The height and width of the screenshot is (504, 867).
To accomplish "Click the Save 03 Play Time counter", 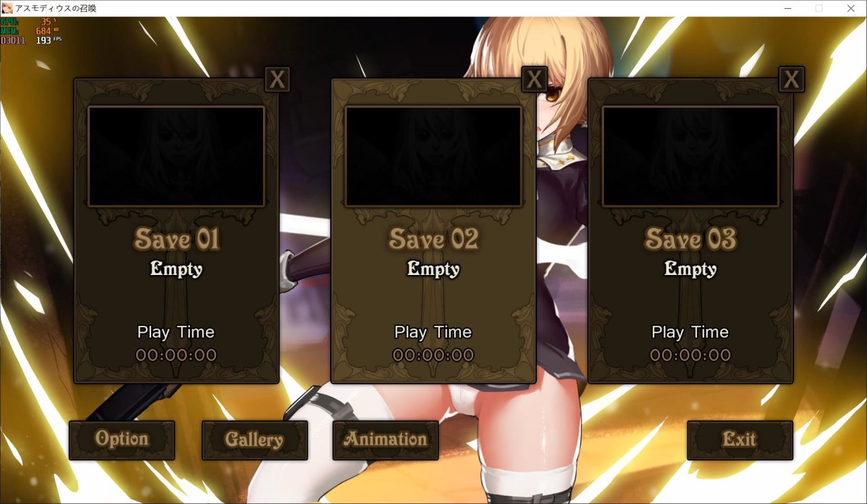I will pyautogui.click(x=690, y=355).
